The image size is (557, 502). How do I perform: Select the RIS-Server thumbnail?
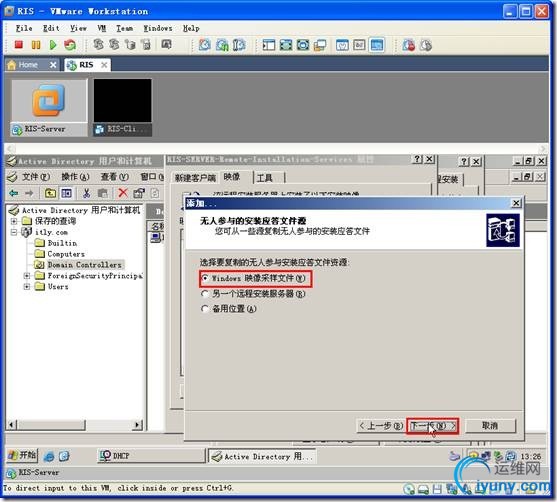(49, 107)
